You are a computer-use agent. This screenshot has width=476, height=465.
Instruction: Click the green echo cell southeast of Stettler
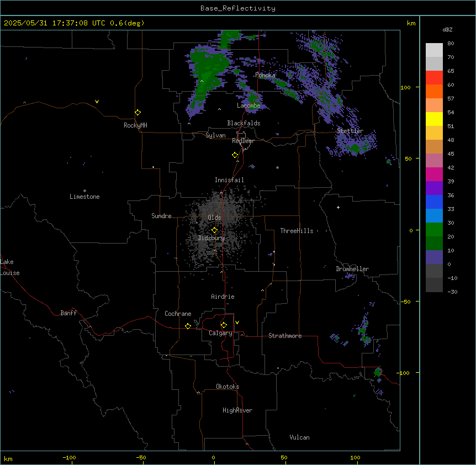[355, 148]
